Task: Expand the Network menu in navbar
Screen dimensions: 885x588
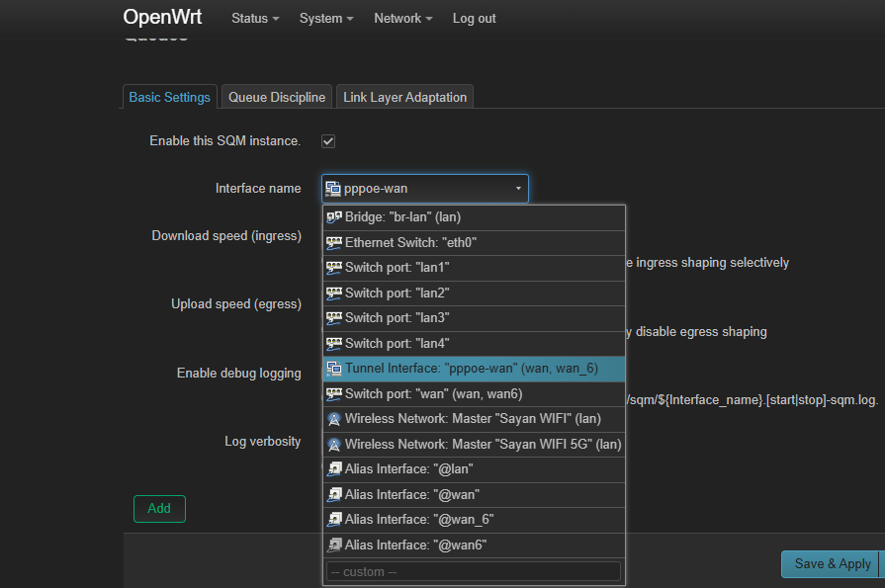Action: point(403,19)
